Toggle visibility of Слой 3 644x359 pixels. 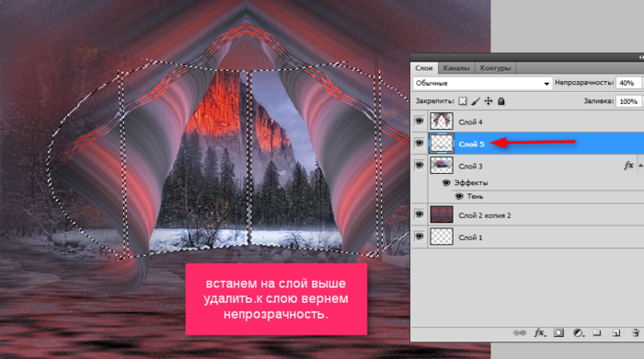(x=419, y=165)
